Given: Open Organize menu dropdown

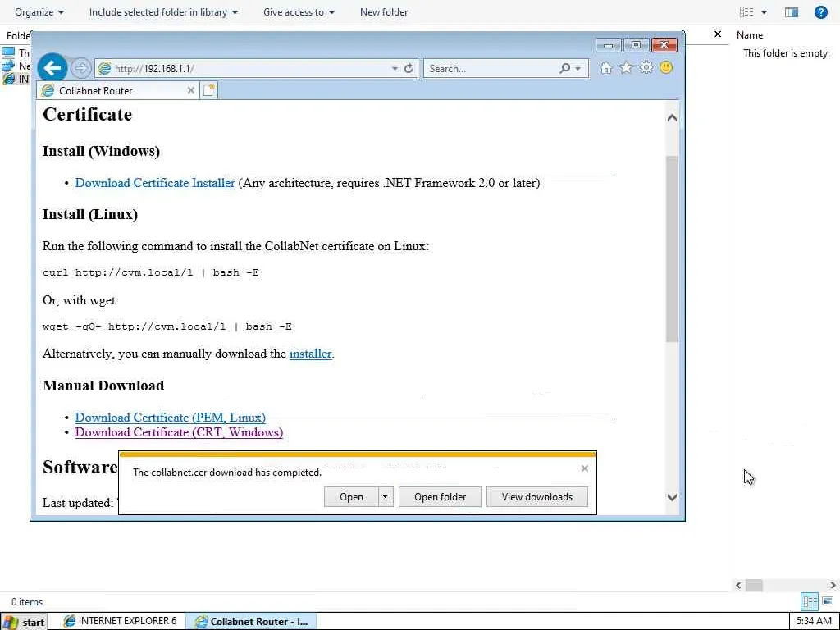Looking at the screenshot, I should (x=39, y=11).
